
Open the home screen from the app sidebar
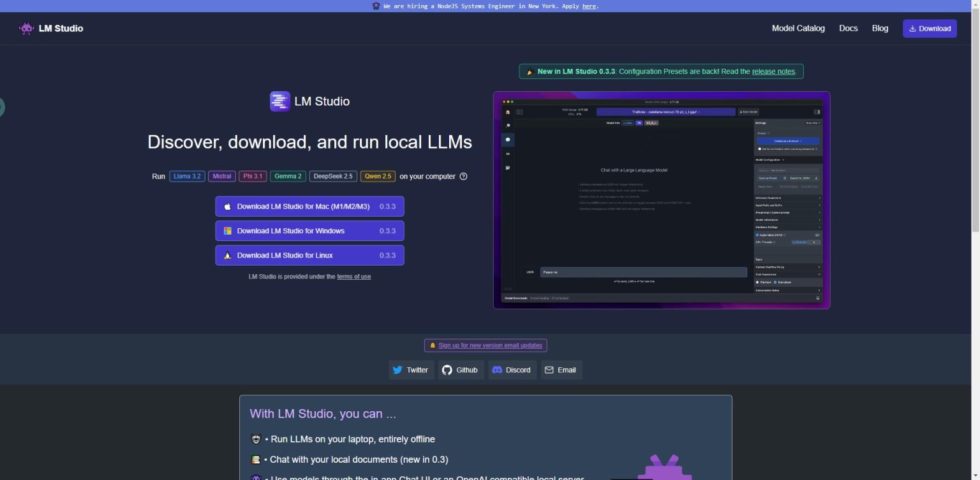pyautogui.click(x=508, y=112)
